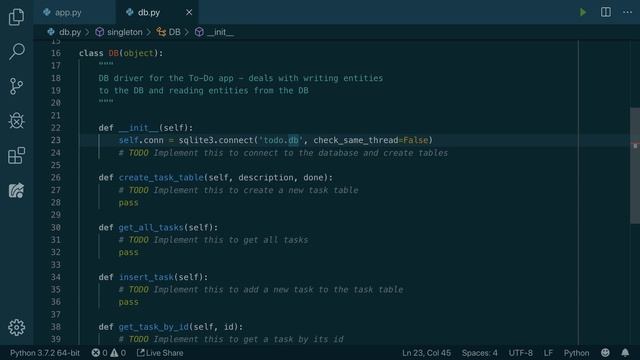Select Python 3.7.2 64-bit interpreter

(45, 353)
